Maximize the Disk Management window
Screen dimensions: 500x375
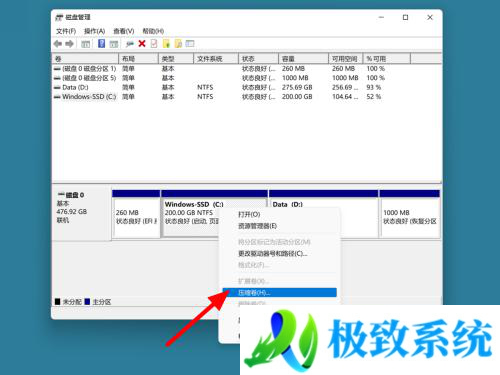point(405,17)
